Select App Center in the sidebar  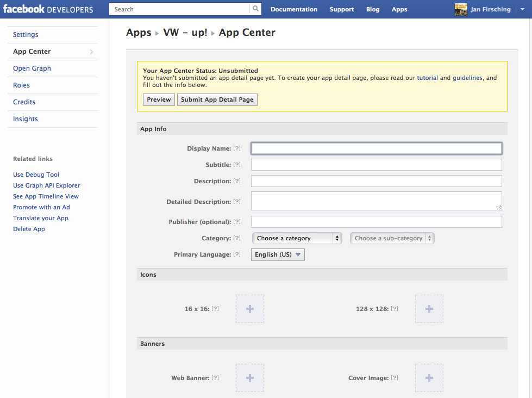click(53, 52)
